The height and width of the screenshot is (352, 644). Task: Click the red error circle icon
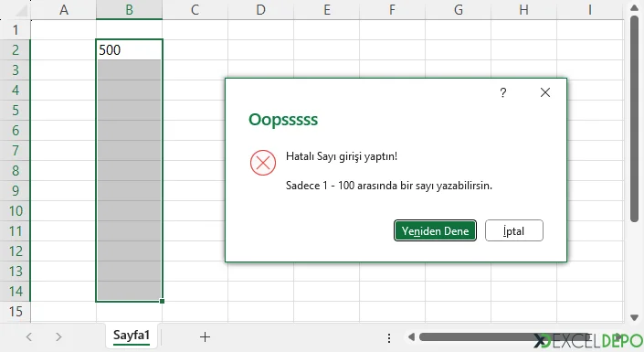click(263, 163)
